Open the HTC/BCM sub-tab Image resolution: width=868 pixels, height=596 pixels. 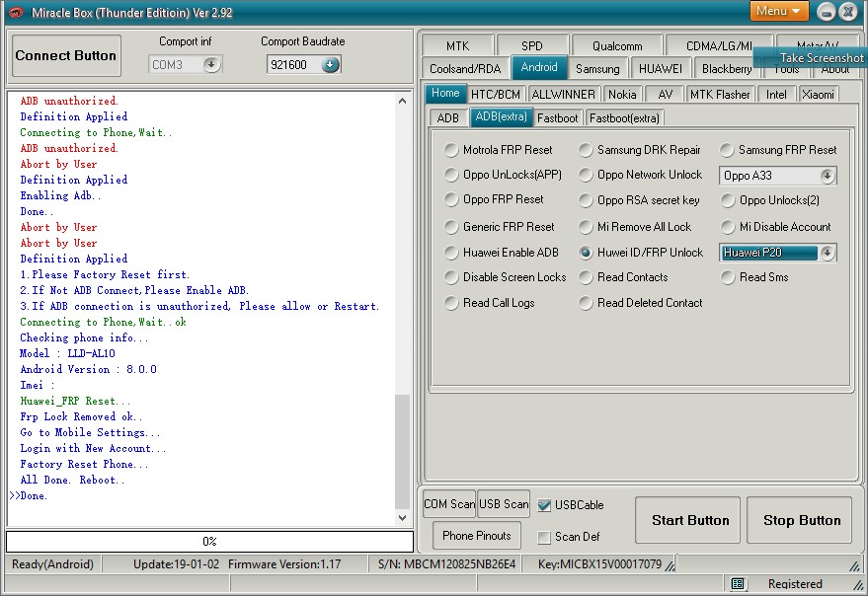pyautogui.click(x=496, y=95)
